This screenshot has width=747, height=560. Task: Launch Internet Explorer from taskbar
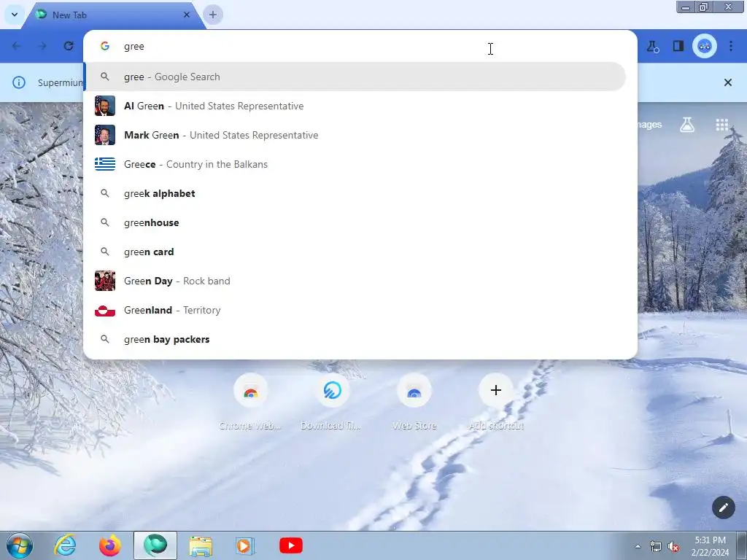point(65,545)
